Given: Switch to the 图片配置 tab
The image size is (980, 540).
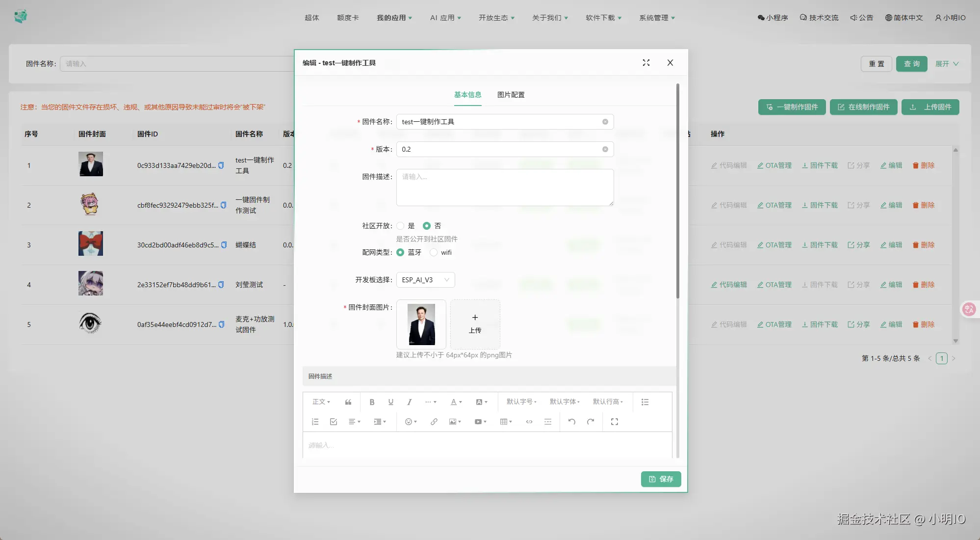Looking at the screenshot, I should (511, 95).
